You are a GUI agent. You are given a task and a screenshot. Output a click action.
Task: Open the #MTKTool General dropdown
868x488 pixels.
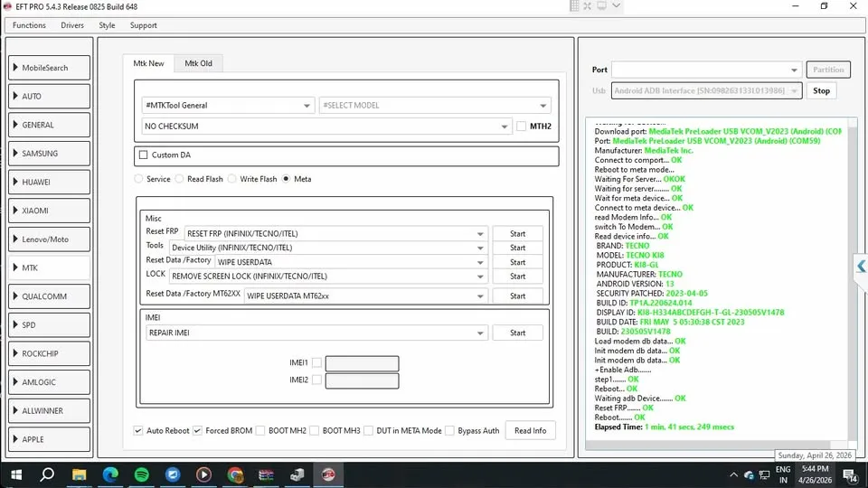(x=228, y=106)
